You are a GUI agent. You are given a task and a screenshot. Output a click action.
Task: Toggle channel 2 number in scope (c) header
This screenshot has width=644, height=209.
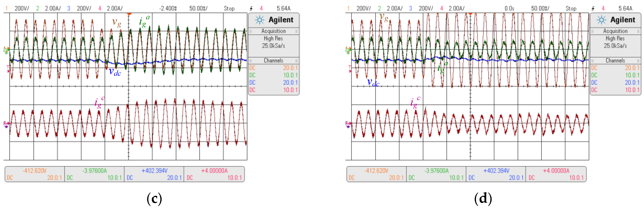point(37,9)
